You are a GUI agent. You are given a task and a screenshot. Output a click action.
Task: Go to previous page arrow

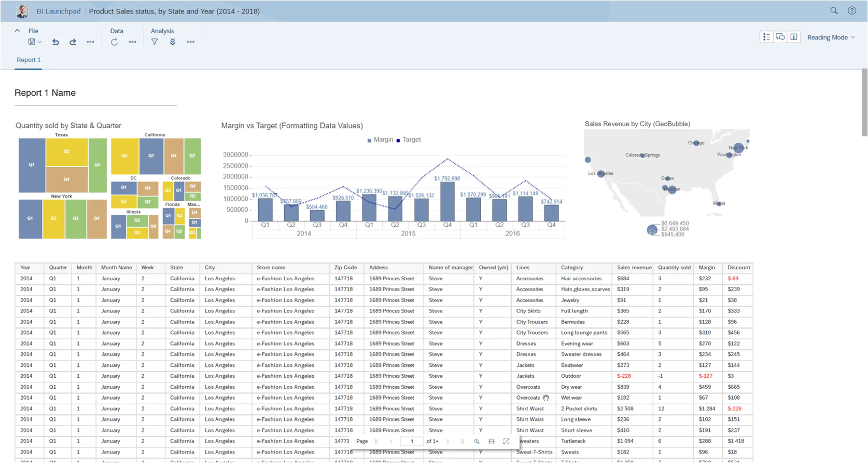(x=391, y=442)
